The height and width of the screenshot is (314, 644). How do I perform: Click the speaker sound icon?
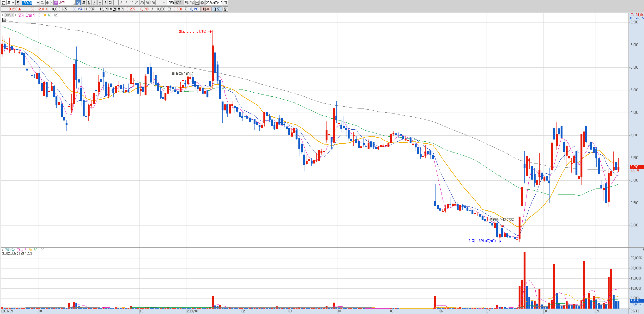[x=47, y=3]
